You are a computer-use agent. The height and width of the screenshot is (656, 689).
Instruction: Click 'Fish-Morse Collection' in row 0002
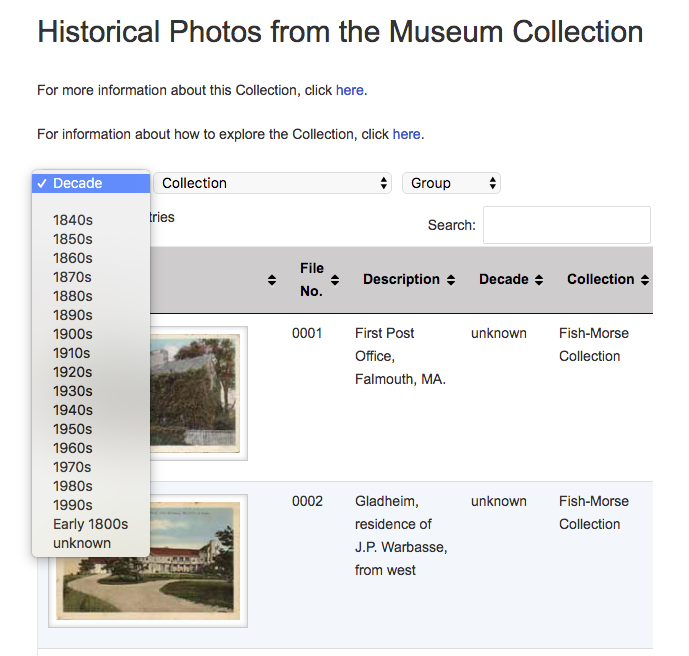(x=594, y=512)
